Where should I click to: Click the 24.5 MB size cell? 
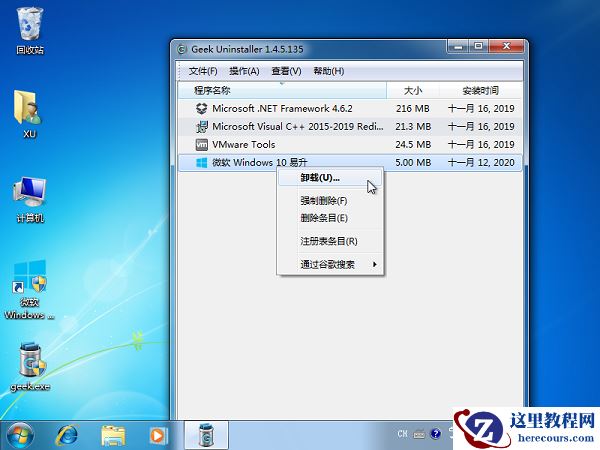click(413, 145)
